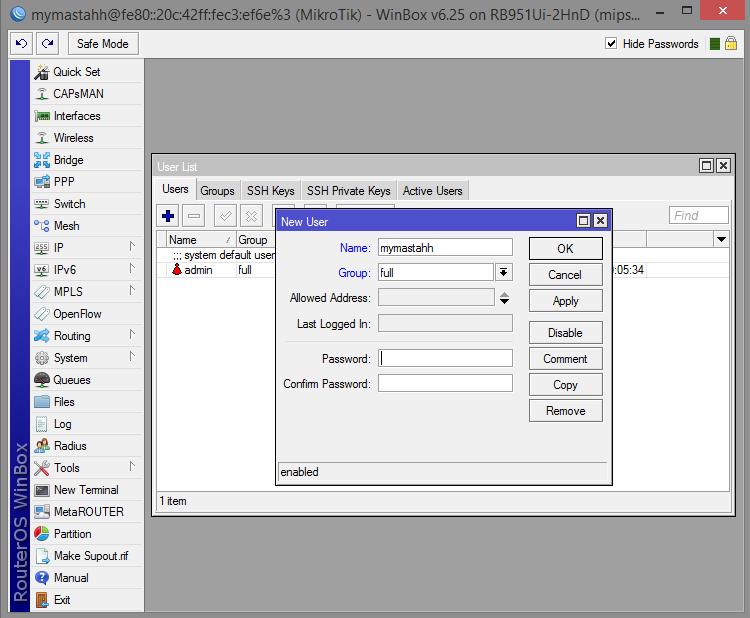Toggle Safe Mode

pos(103,44)
